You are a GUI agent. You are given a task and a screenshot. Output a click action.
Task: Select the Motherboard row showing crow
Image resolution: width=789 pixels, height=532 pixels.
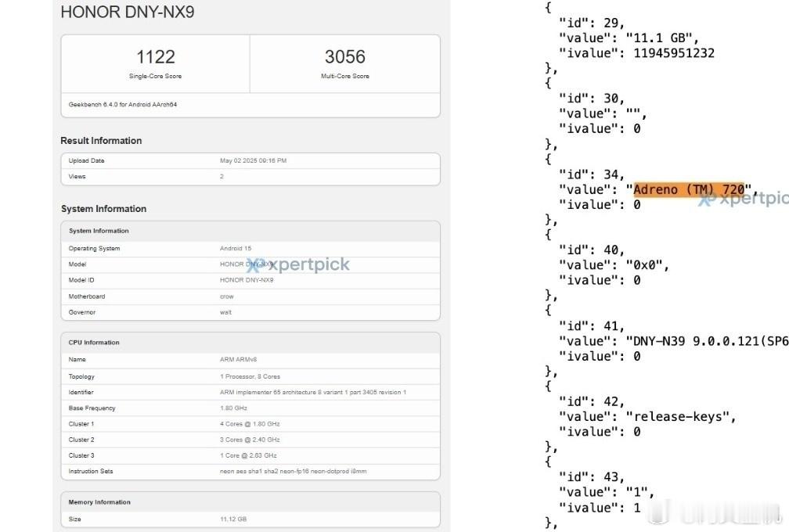[250, 297]
